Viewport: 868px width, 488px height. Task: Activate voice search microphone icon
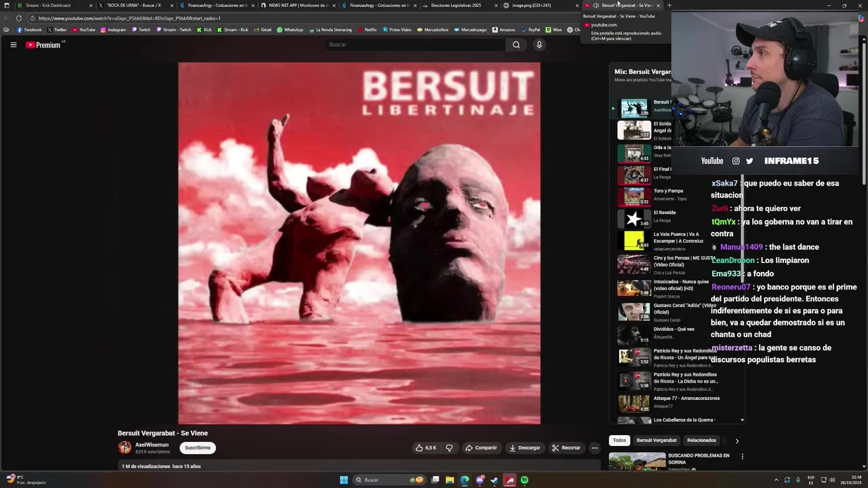point(539,45)
